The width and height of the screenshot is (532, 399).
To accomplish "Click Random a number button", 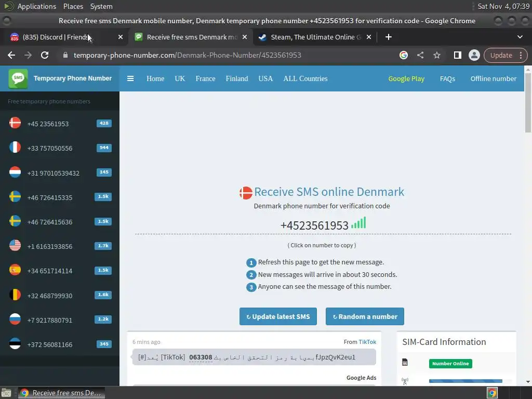I will 365,316.
